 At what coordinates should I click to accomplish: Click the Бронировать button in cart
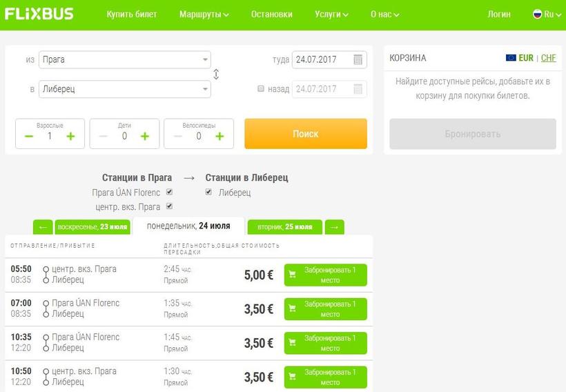click(x=473, y=134)
